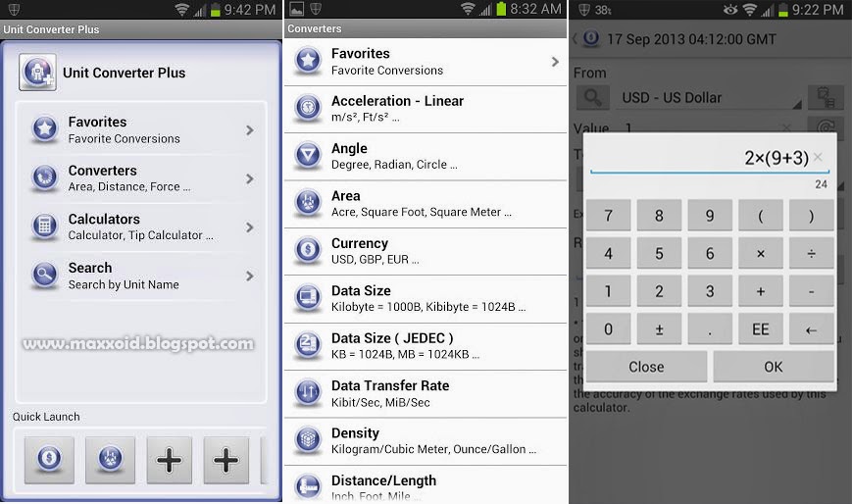Tap the Quick Launch label

point(46,417)
